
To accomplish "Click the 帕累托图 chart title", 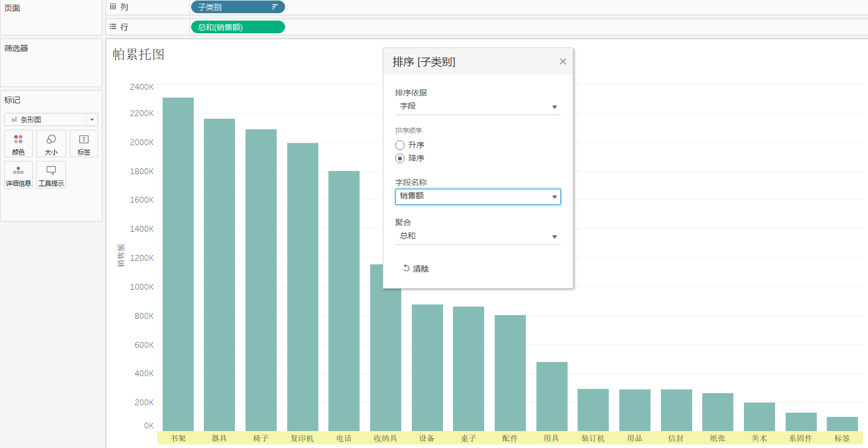I will (x=138, y=54).
